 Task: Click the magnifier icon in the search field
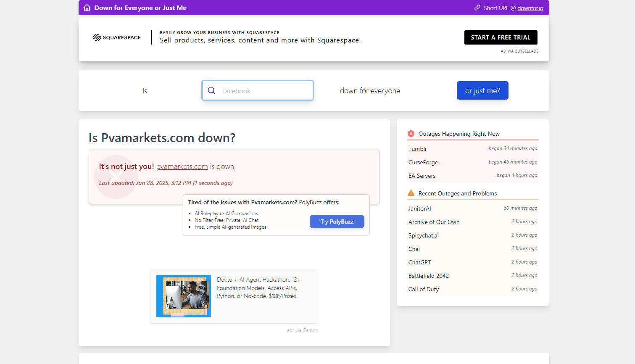click(211, 90)
